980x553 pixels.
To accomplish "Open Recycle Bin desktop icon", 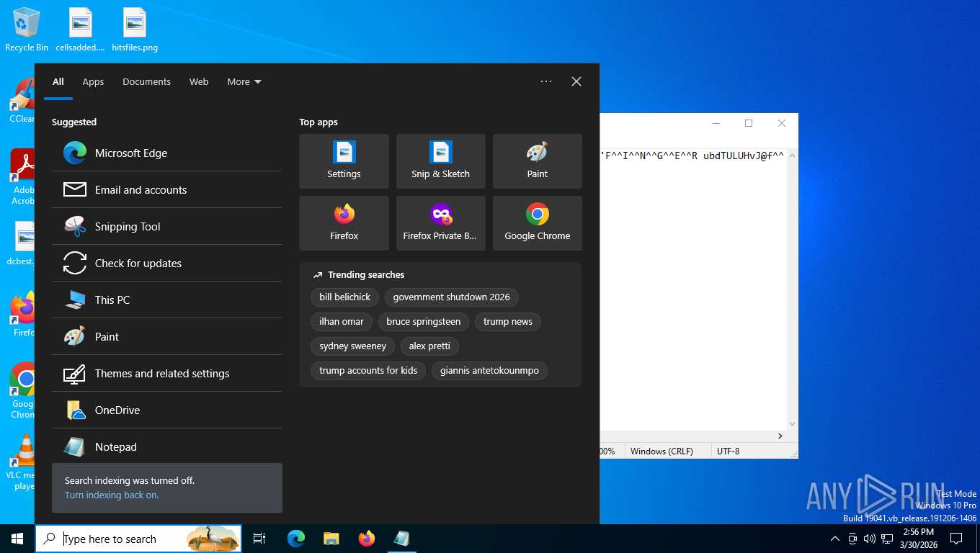I will (x=27, y=30).
